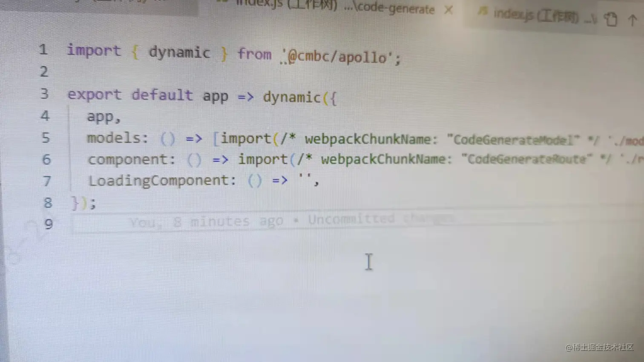The height and width of the screenshot is (362, 644).
Task: Click 'dynamic' inside the import braces
Action: click(x=179, y=52)
